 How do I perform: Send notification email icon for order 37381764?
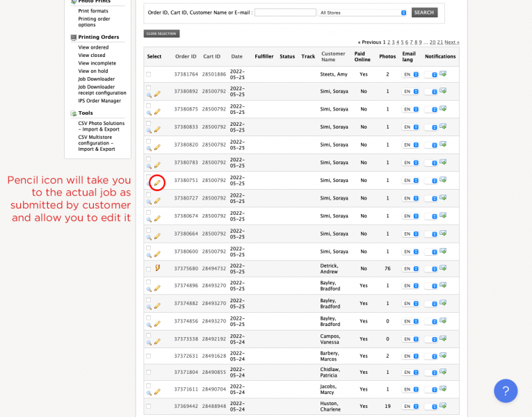(x=443, y=74)
